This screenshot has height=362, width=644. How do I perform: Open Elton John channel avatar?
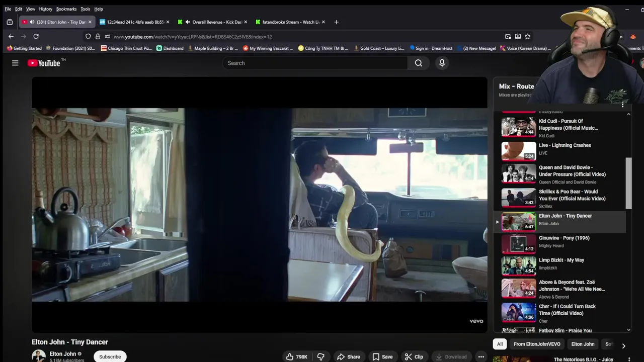coord(39,356)
